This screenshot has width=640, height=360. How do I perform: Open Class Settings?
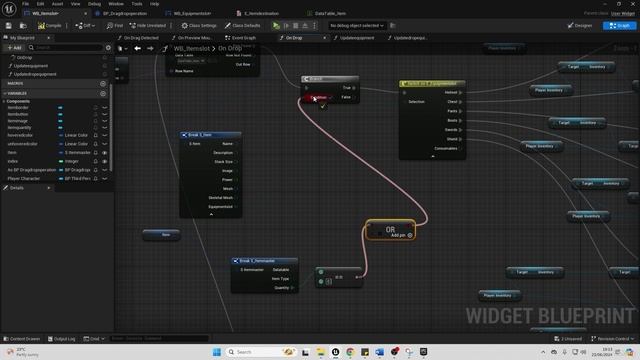(x=199, y=26)
